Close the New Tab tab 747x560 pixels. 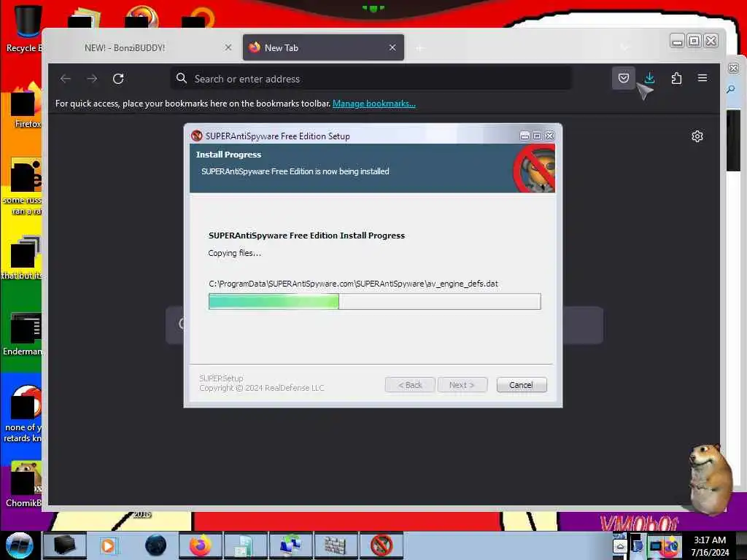tap(392, 47)
